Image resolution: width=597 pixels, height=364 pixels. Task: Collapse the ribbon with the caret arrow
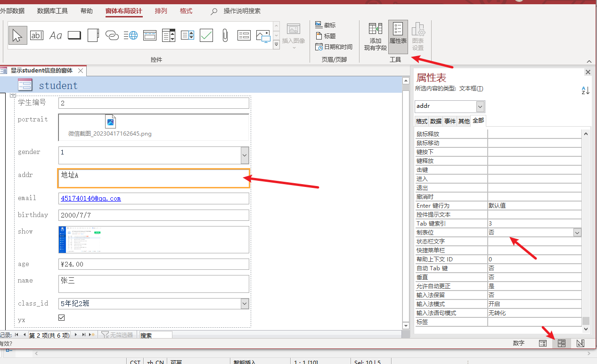[589, 61]
